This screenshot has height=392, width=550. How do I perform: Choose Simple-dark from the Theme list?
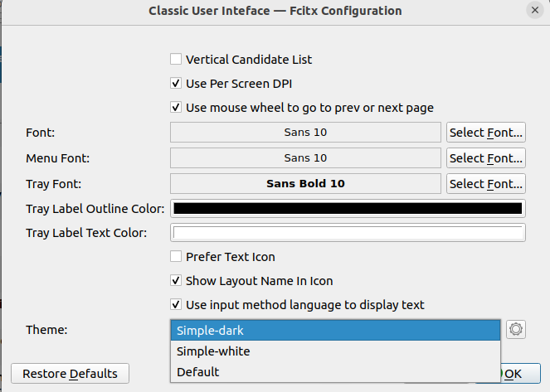[335, 331]
